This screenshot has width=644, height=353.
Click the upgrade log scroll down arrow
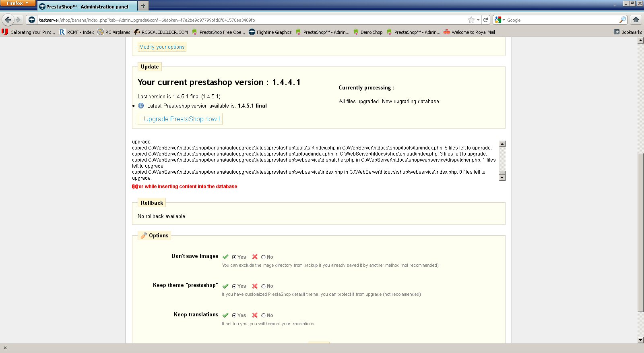[502, 177]
